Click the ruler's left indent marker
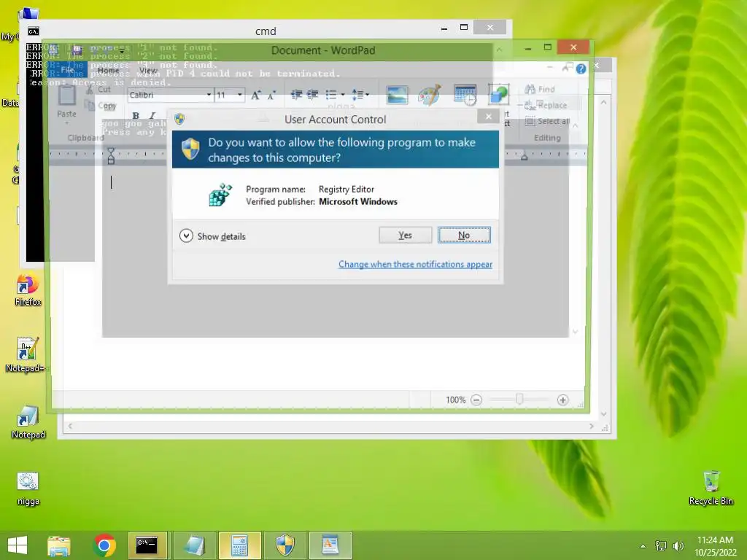747x560 pixels. 111,156
